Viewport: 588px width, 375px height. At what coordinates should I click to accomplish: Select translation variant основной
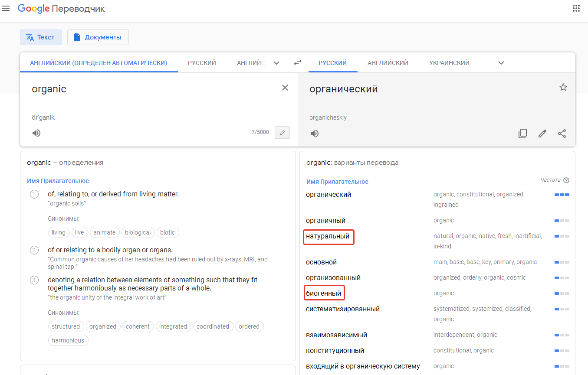pyautogui.click(x=321, y=262)
